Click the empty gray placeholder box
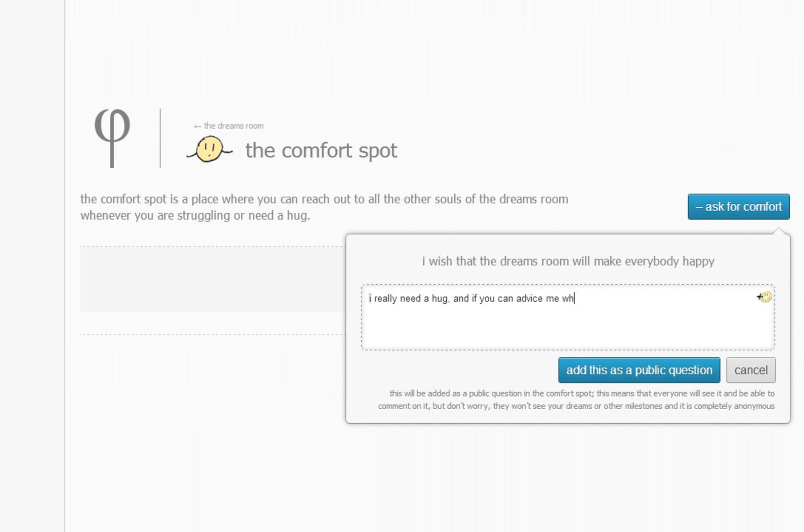 [x=212, y=279]
